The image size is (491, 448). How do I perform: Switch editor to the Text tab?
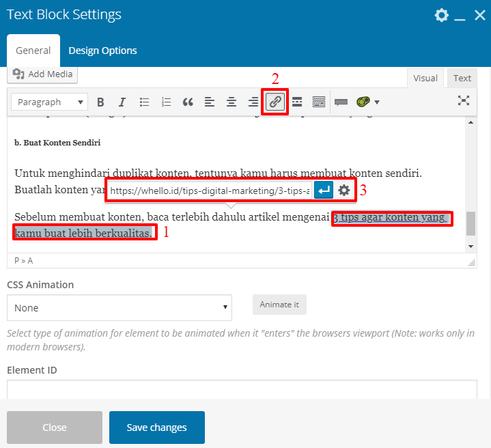coord(462,78)
